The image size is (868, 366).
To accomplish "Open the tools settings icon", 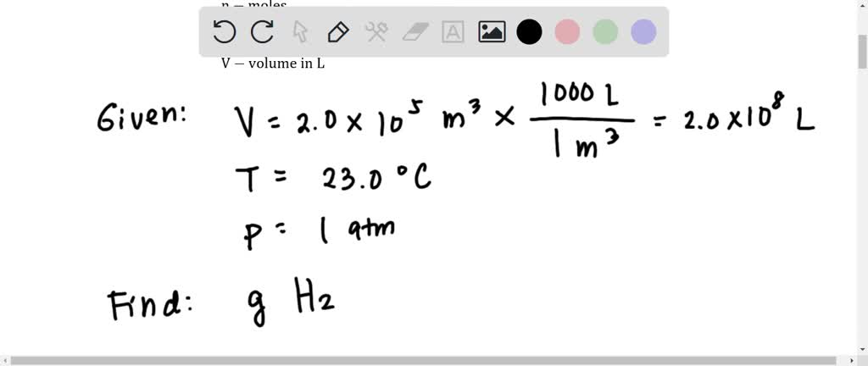I will click(376, 32).
